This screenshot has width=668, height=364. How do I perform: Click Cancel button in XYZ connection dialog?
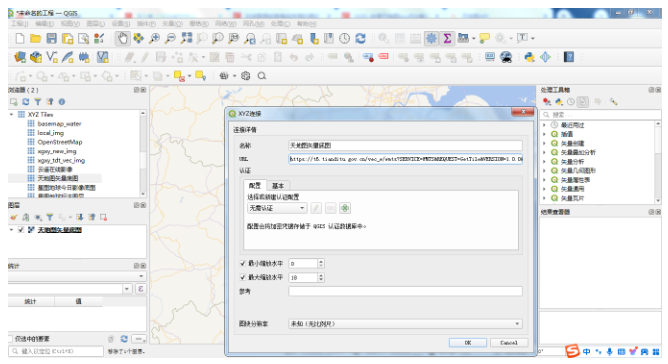(509, 343)
